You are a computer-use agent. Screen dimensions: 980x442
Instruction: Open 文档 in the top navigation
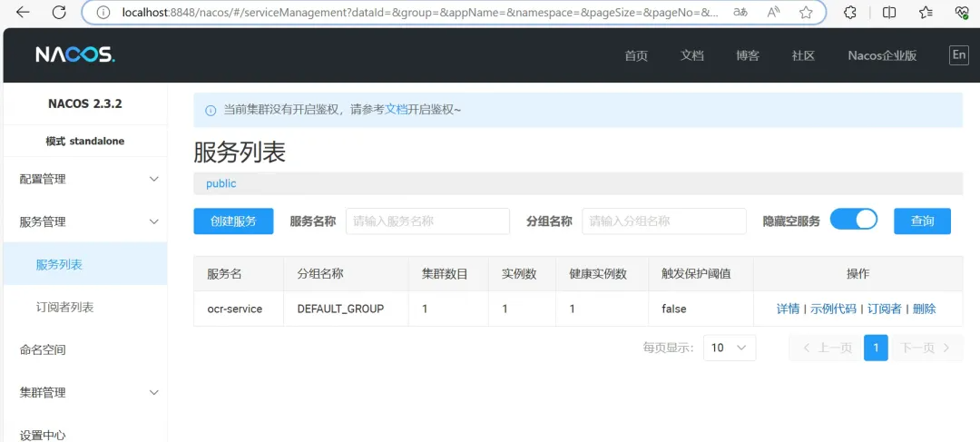pos(691,55)
